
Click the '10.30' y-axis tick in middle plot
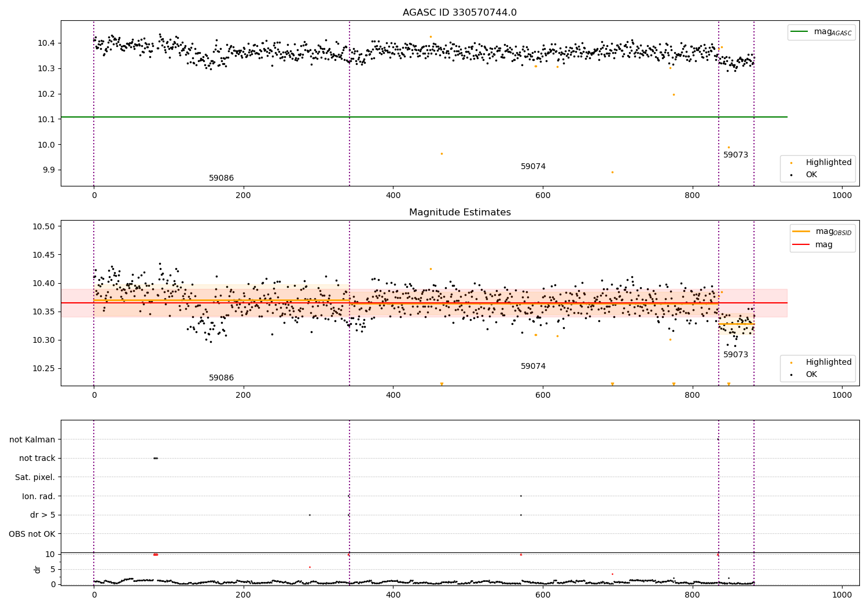[x=43, y=340]
